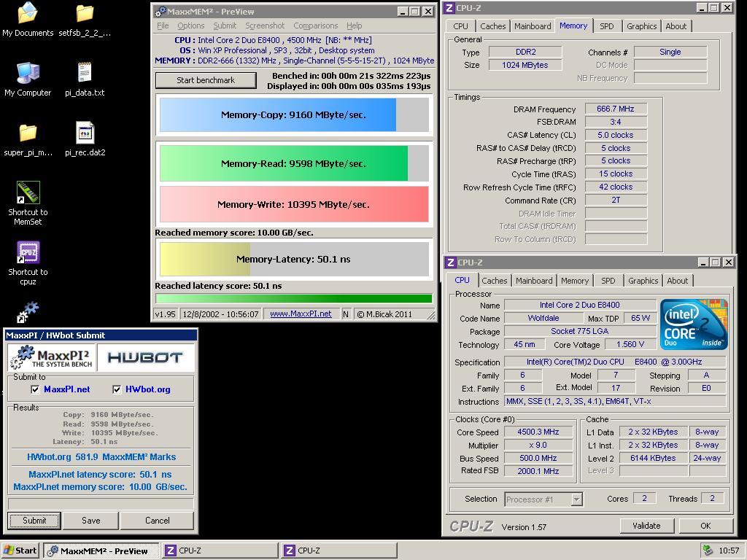Select the gear shortcut icon on desktop
This screenshot has height=560, width=747.
(28, 312)
